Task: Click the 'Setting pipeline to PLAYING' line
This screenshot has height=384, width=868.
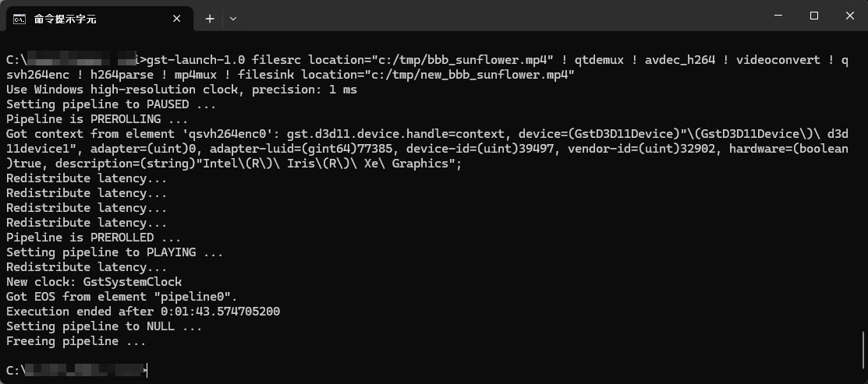Action: (x=115, y=252)
